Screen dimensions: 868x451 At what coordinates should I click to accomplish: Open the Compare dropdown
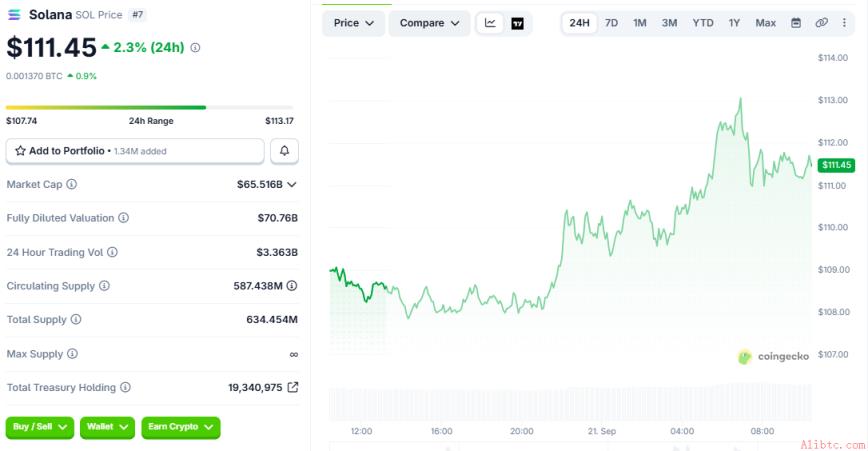point(430,23)
